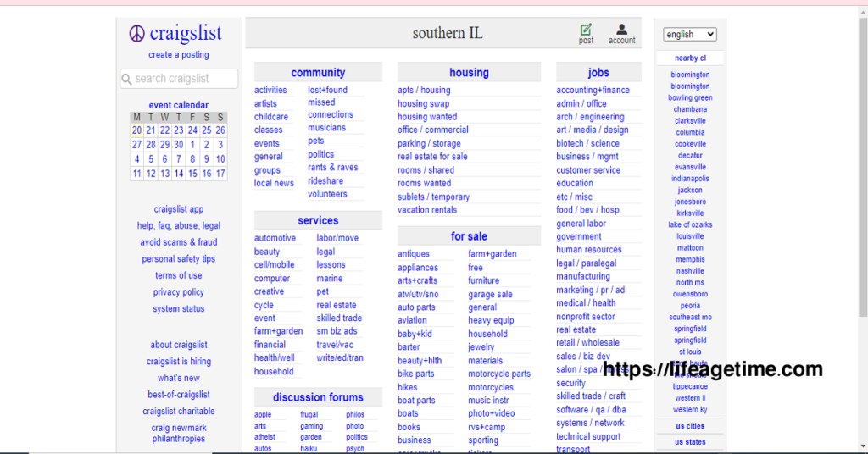Open the philos discussion forum
868x454 pixels.
[x=355, y=415]
